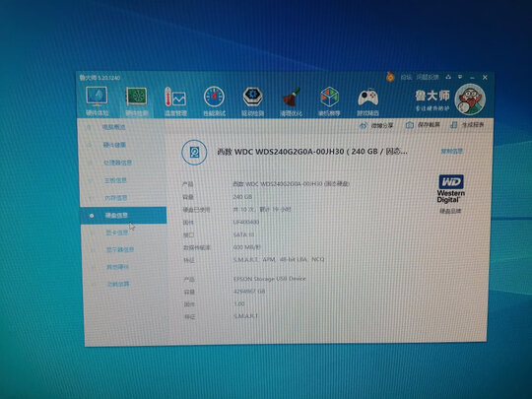Click the Western Digital brand logo
The image size is (532, 399).
451,189
